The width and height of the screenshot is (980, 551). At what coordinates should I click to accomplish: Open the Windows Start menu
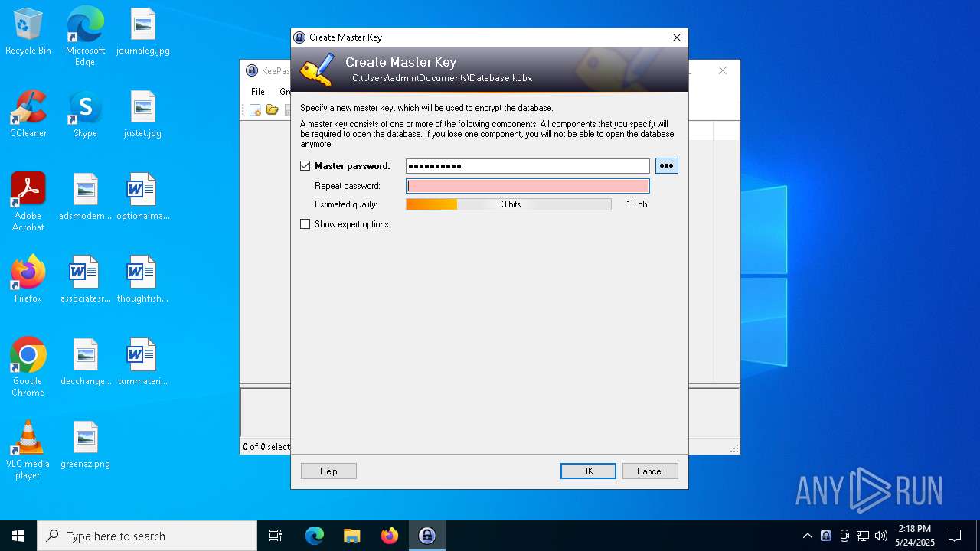(x=18, y=536)
